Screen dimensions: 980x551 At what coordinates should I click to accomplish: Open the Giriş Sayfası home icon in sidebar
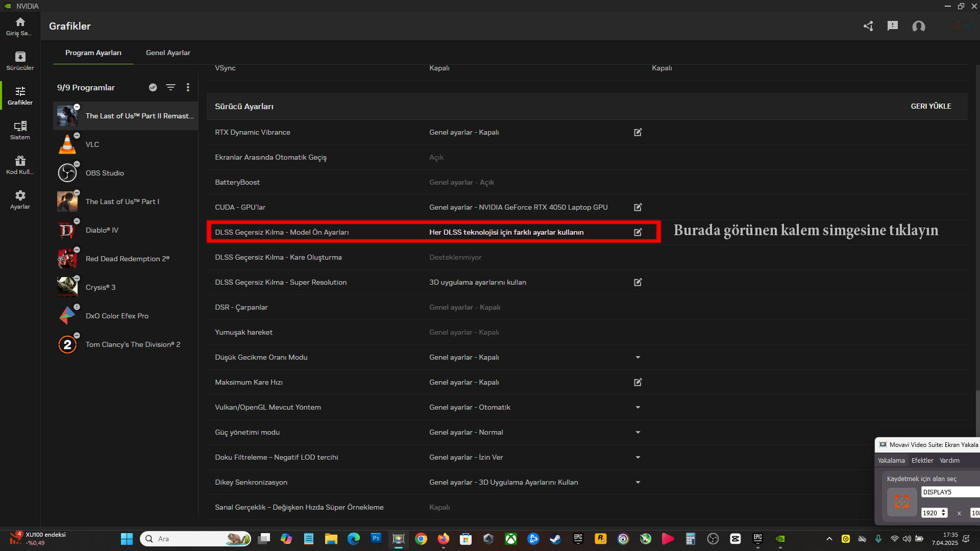20,26
